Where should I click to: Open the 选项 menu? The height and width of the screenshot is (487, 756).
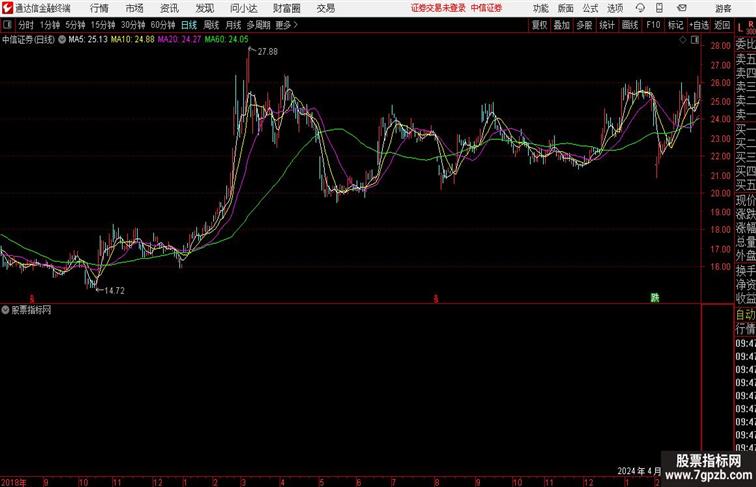coord(615,8)
